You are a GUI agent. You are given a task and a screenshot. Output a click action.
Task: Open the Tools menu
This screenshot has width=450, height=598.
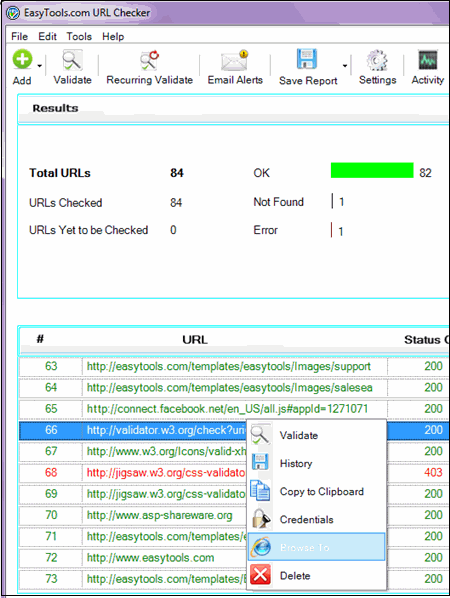point(79,37)
